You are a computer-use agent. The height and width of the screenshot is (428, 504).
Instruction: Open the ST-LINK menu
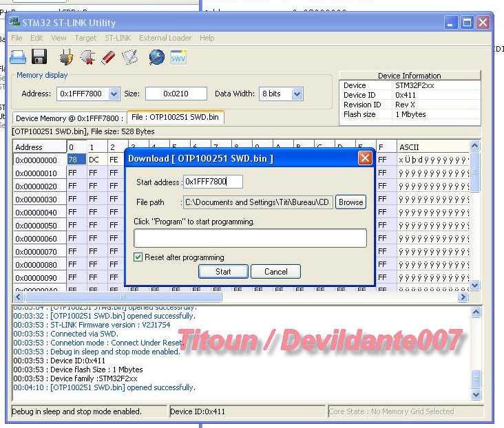point(118,38)
